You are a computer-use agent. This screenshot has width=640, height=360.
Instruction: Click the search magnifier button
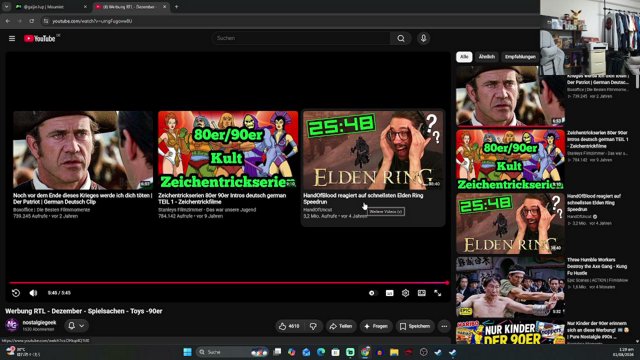tap(401, 38)
